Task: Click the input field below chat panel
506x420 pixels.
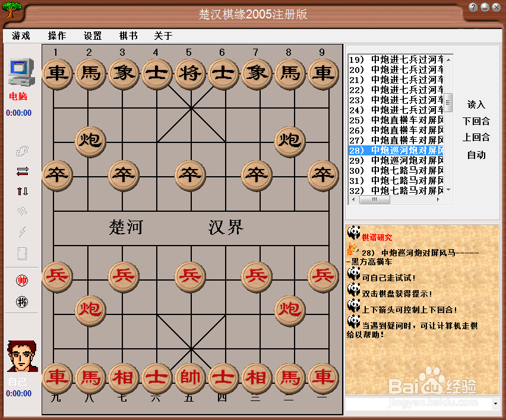Action: (x=418, y=404)
